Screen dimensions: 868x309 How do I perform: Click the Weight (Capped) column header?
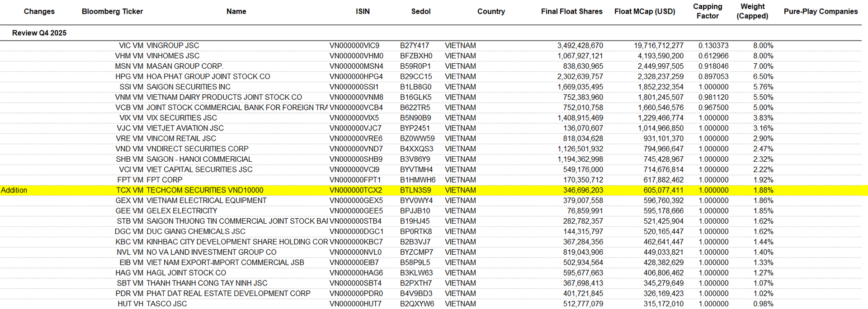click(752, 11)
